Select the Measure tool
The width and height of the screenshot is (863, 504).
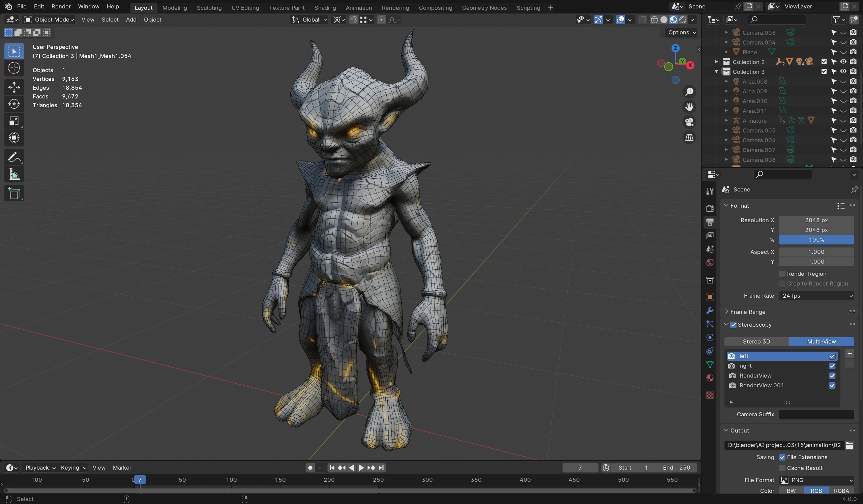(14, 175)
